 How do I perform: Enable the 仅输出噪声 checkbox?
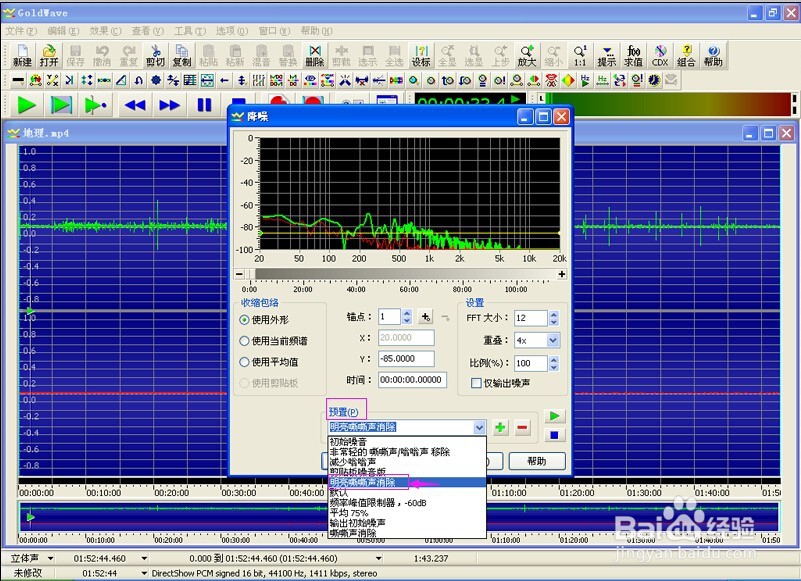pyautogui.click(x=476, y=383)
